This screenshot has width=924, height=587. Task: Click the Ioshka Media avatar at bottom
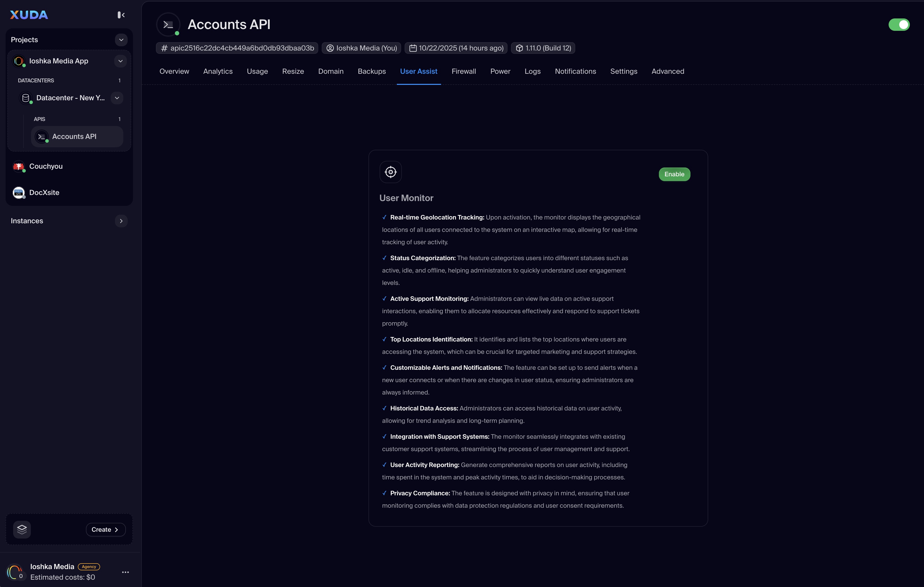click(x=15, y=572)
